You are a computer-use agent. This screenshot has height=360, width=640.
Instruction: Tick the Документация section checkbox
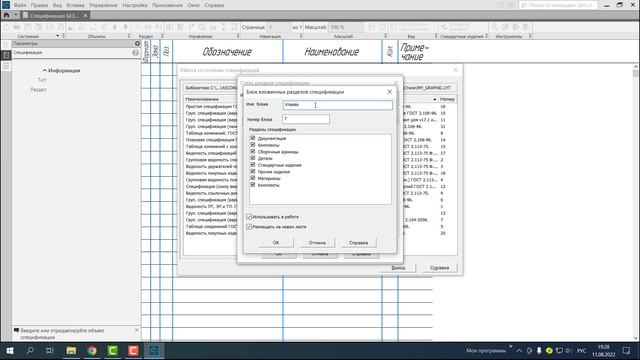[x=253, y=138]
